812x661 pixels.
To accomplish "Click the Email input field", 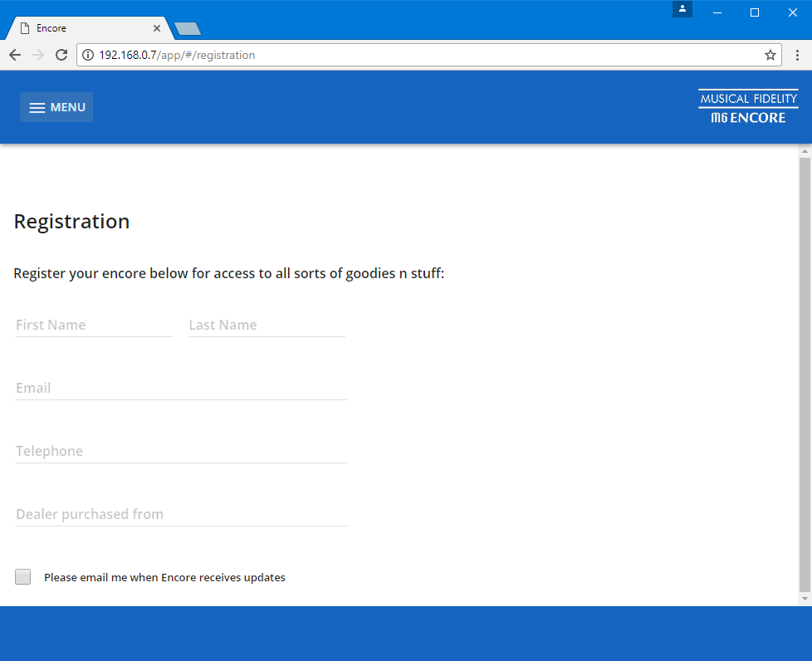I will 181,388.
